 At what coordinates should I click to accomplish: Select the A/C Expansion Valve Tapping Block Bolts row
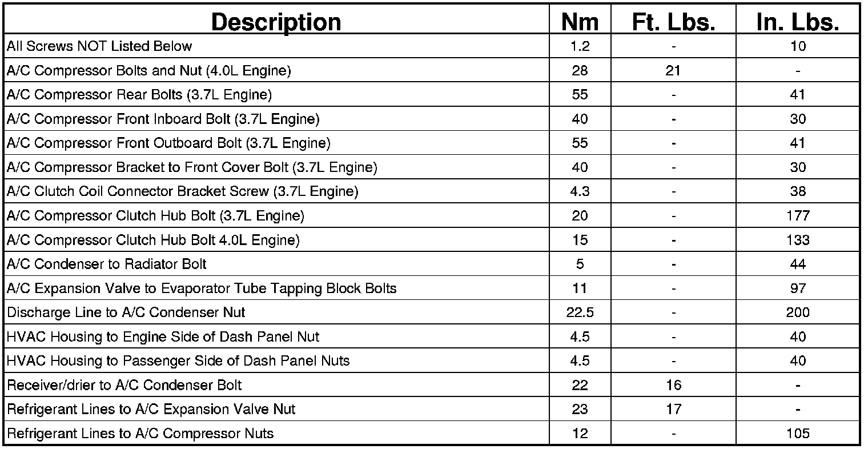tap(201, 288)
